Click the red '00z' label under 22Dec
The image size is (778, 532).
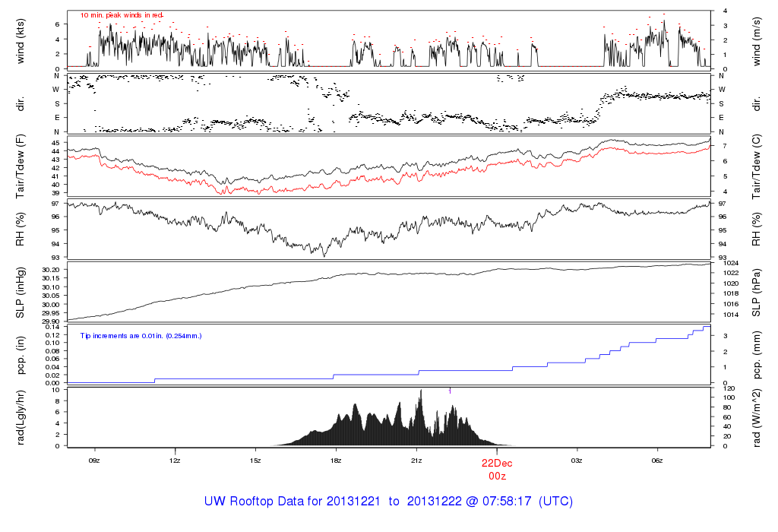pos(497,476)
